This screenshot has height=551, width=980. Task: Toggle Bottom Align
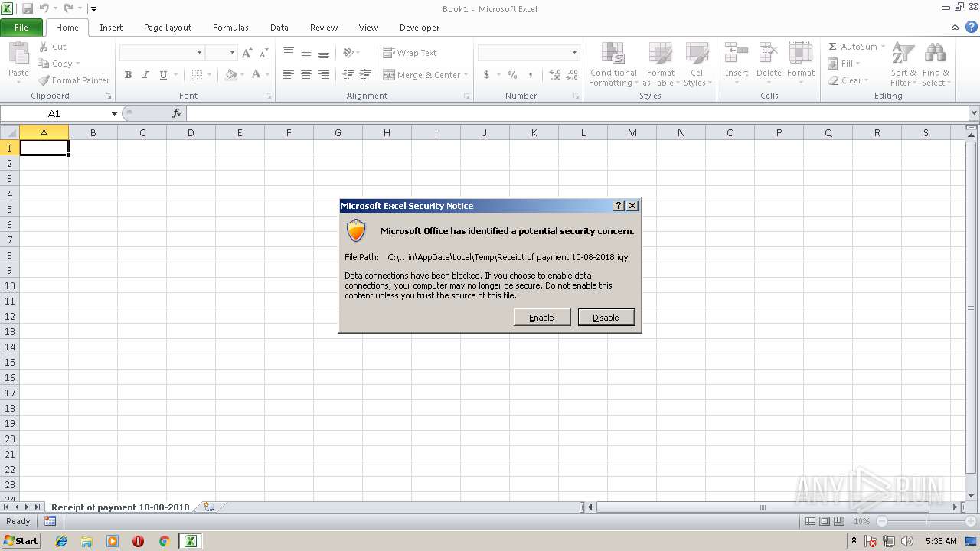(x=324, y=53)
